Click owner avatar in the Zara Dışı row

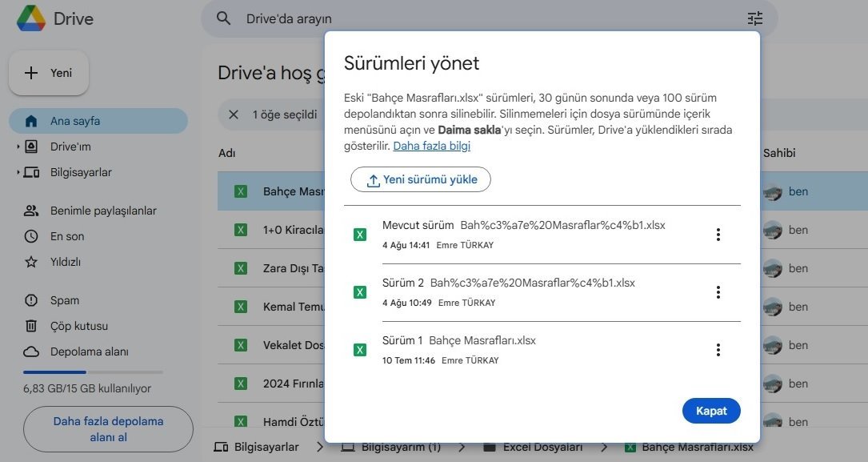(x=772, y=269)
